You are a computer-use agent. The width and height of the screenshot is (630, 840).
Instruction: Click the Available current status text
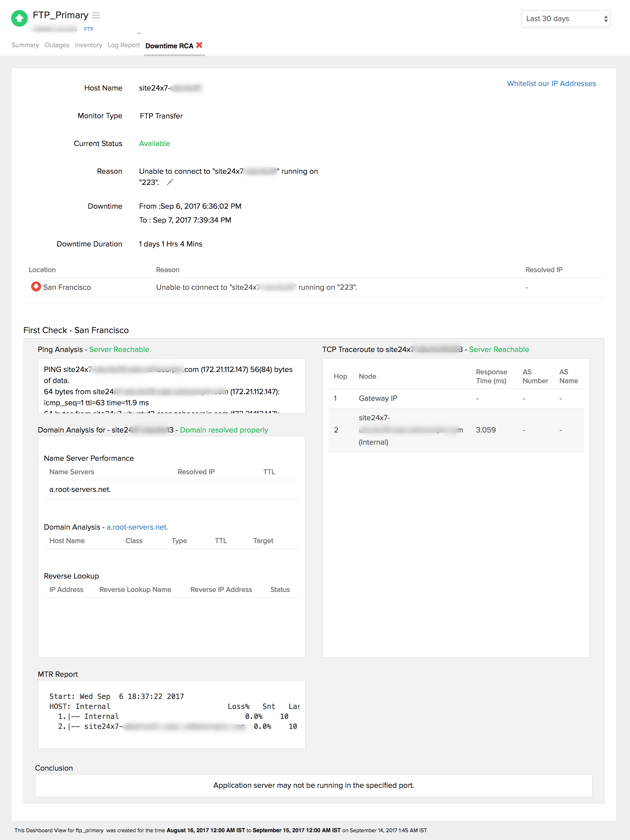click(154, 144)
